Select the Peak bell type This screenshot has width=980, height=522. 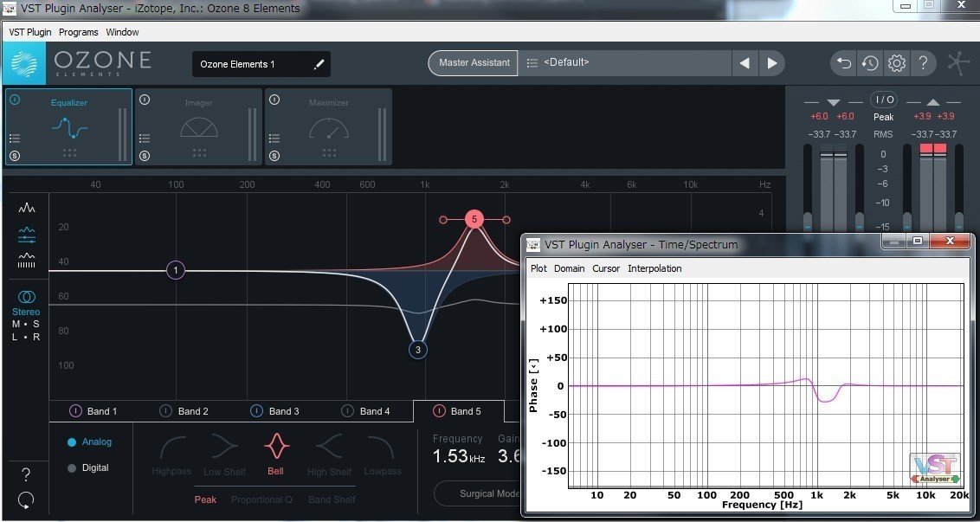206,499
